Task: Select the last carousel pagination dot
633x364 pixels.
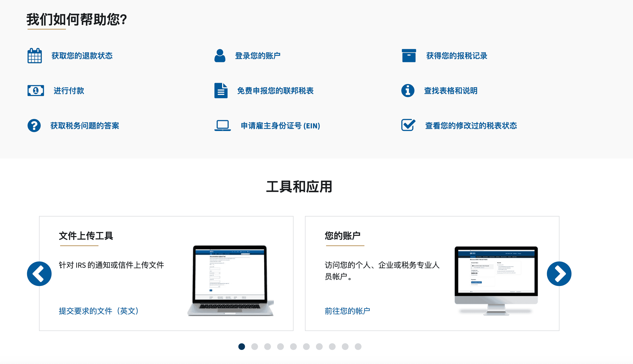Action: [358, 347]
